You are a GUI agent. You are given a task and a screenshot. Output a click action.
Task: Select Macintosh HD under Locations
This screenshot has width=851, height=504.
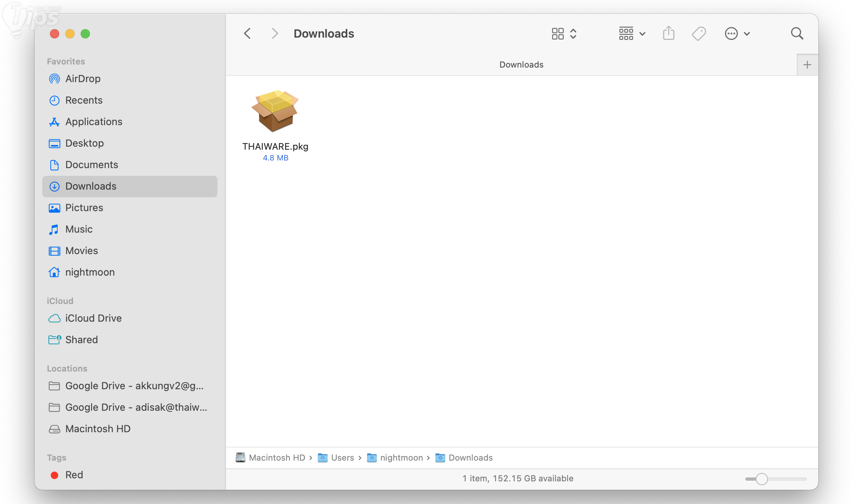point(98,429)
